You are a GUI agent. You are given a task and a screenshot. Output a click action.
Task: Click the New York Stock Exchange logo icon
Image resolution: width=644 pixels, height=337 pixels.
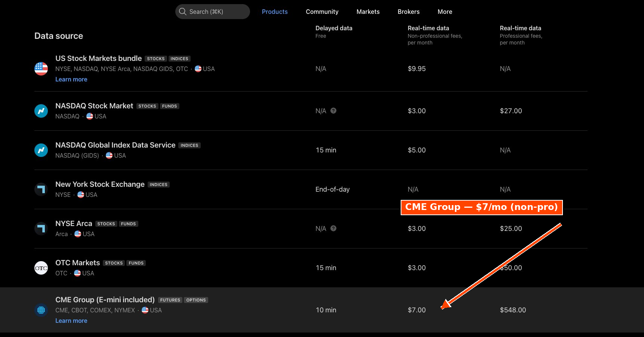point(41,189)
